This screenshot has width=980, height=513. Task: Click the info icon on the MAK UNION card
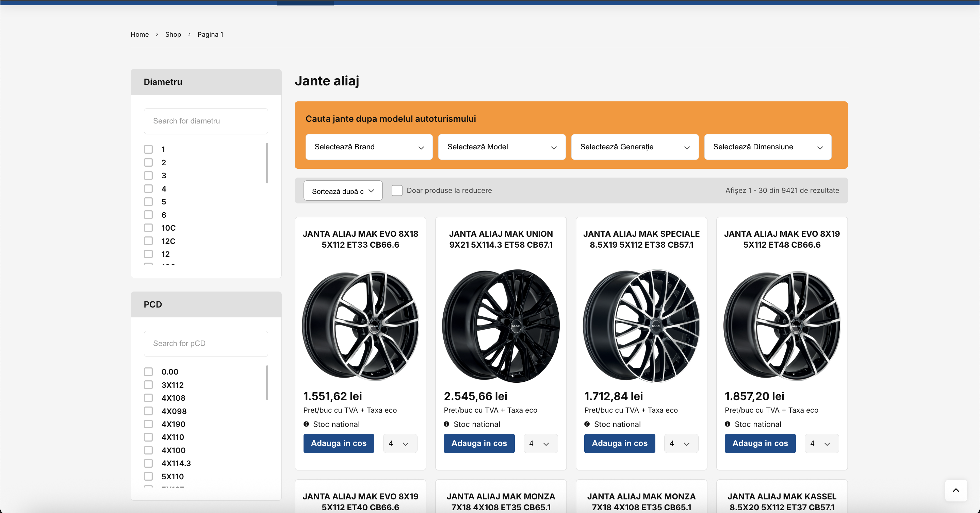pyautogui.click(x=447, y=424)
